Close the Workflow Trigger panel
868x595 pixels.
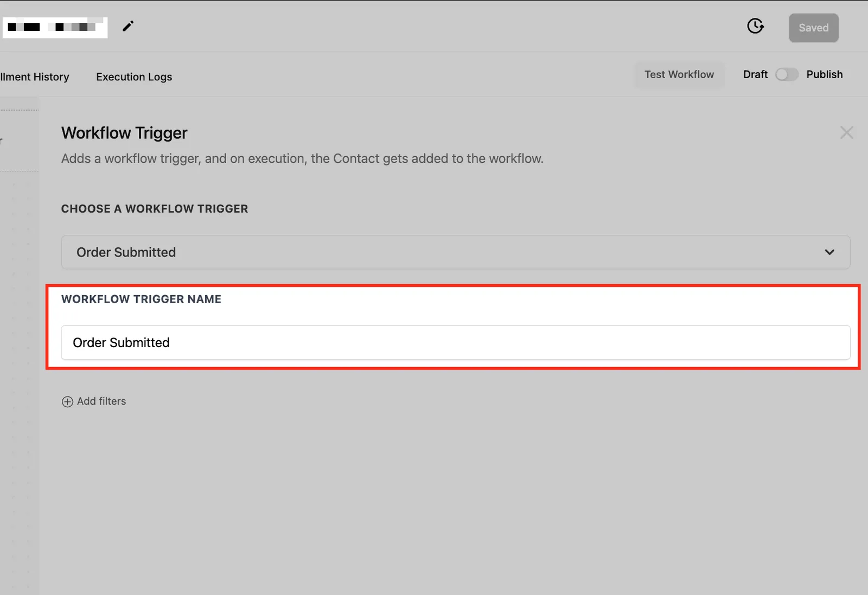(846, 132)
